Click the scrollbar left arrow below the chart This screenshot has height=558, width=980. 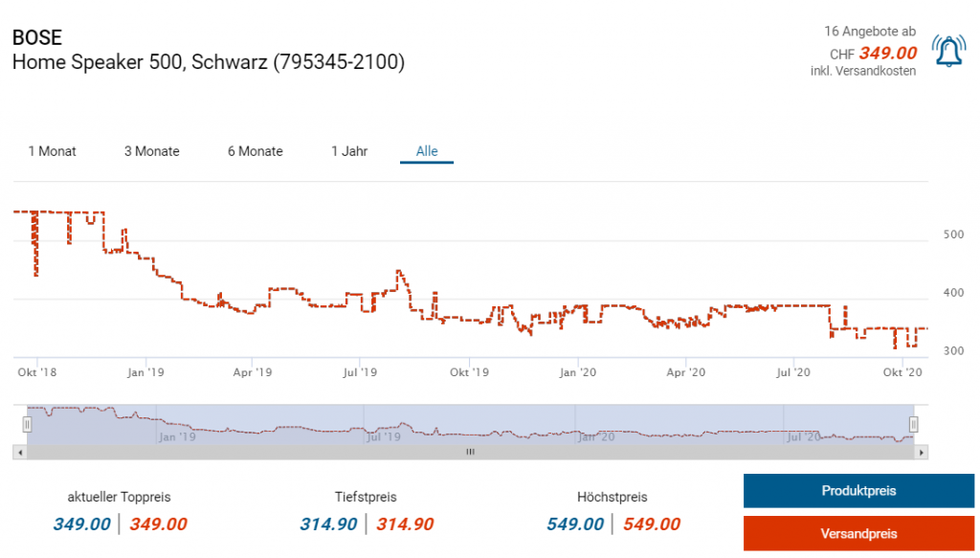coord(19,452)
